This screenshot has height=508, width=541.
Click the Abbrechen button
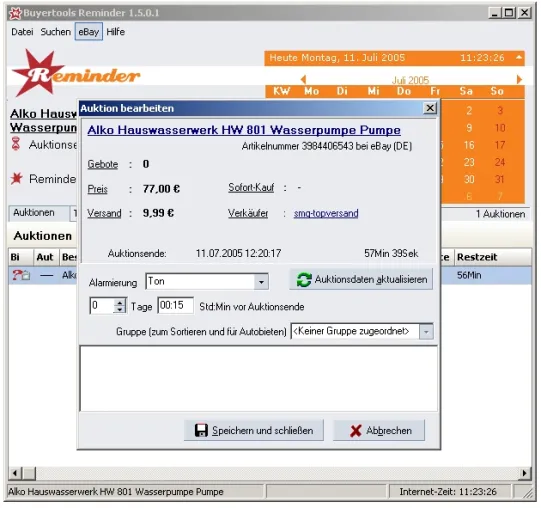[x=379, y=430]
